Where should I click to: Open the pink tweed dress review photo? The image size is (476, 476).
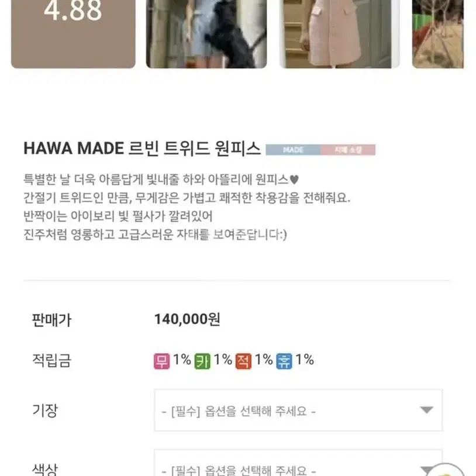click(339, 34)
